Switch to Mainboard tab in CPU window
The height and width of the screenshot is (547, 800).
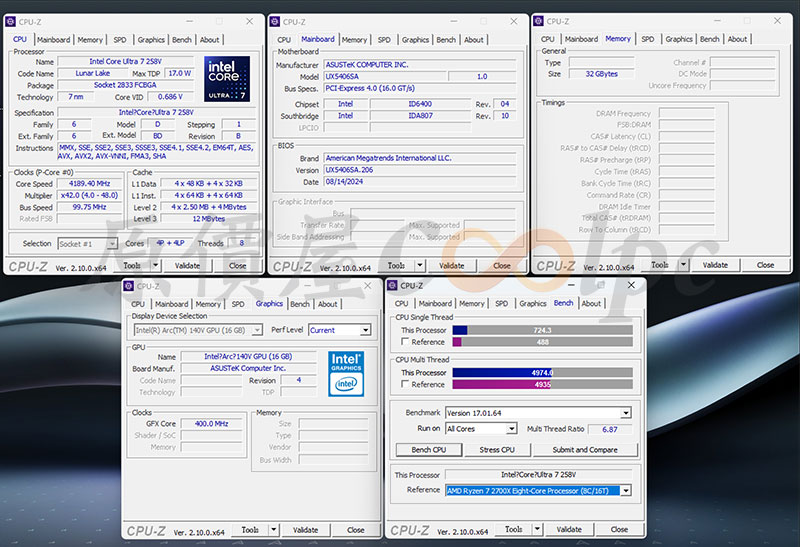coord(54,40)
